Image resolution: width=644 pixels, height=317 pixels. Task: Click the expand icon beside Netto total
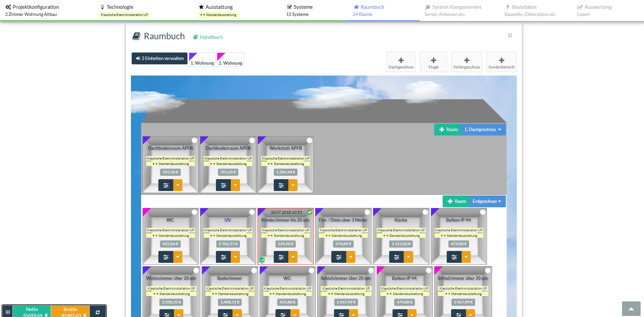coord(8,312)
